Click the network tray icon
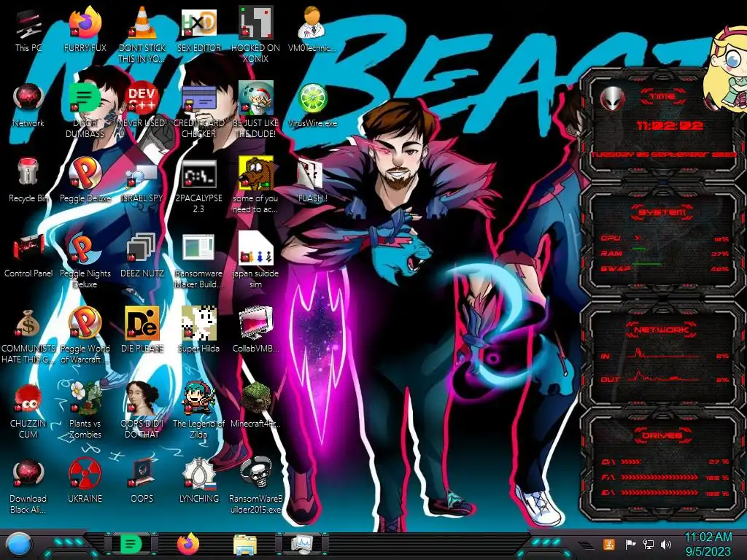The width and height of the screenshot is (747, 560). click(648, 544)
